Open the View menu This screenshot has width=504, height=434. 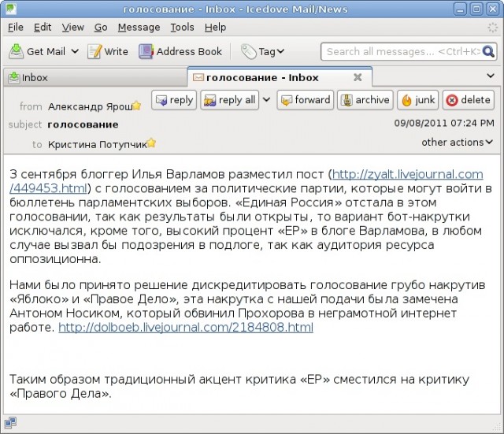click(x=73, y=28)
